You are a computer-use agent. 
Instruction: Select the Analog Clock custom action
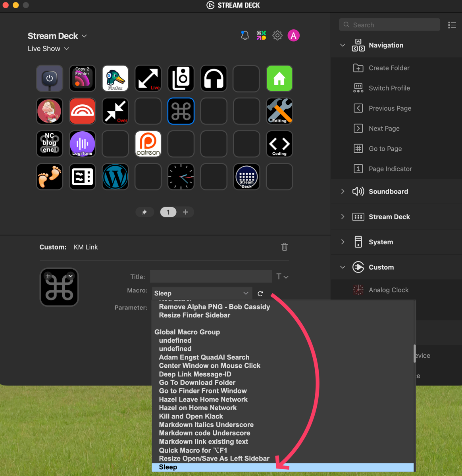(388, 290)
